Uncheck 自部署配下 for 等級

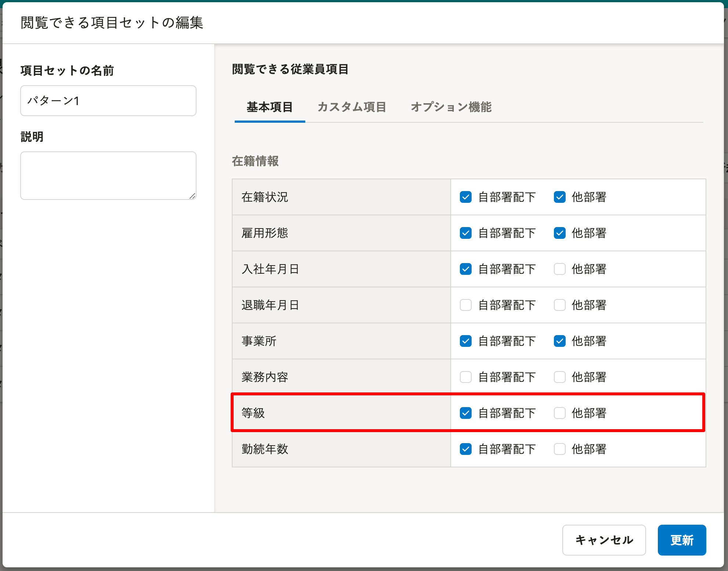[x=465, y=413]
